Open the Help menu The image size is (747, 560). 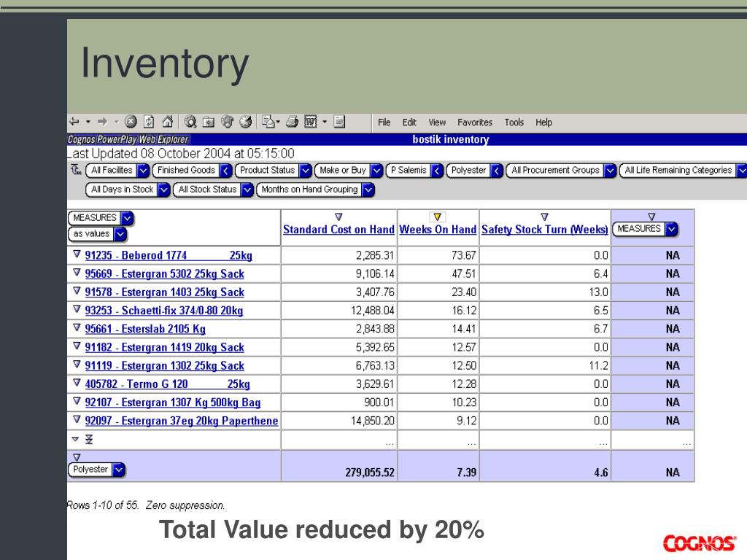point(543,122)
